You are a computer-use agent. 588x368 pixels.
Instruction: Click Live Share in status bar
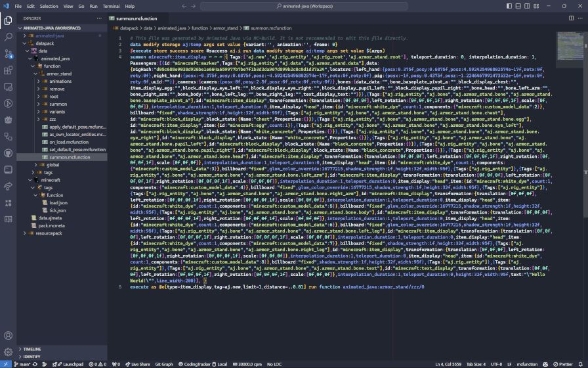(138, 364)
